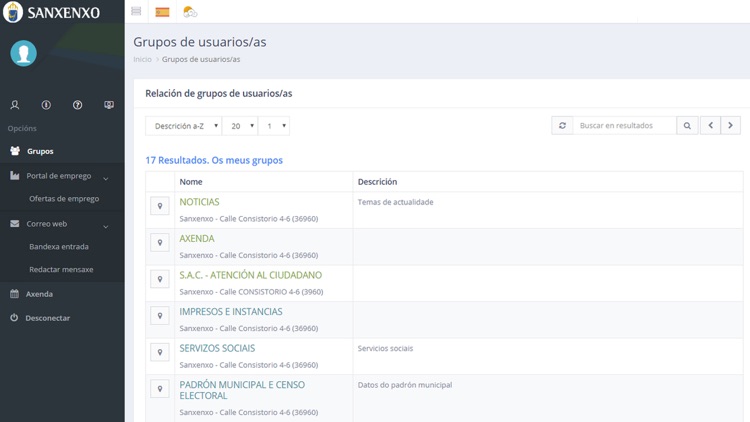Viewport: 750px width, 422px height.
Task: Click the monitor screen icon in sidebar
Action: (x=109, y=105)
